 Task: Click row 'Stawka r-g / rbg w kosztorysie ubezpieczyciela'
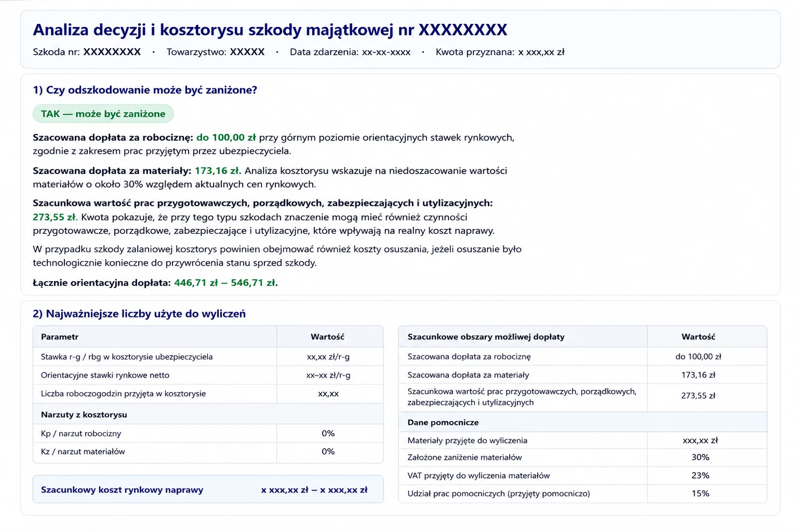click(x=208, y=357)
